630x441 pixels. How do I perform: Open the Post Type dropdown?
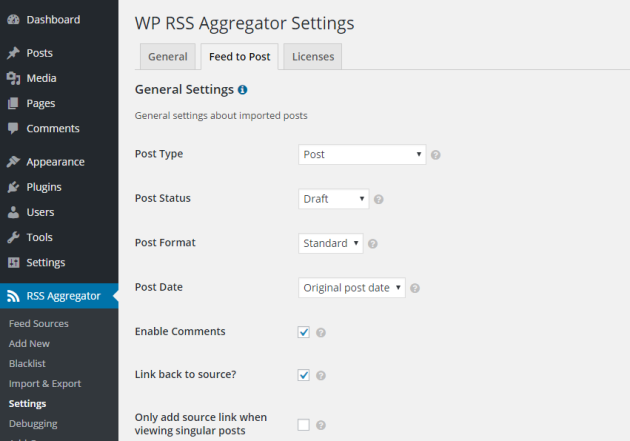point(362,155)
